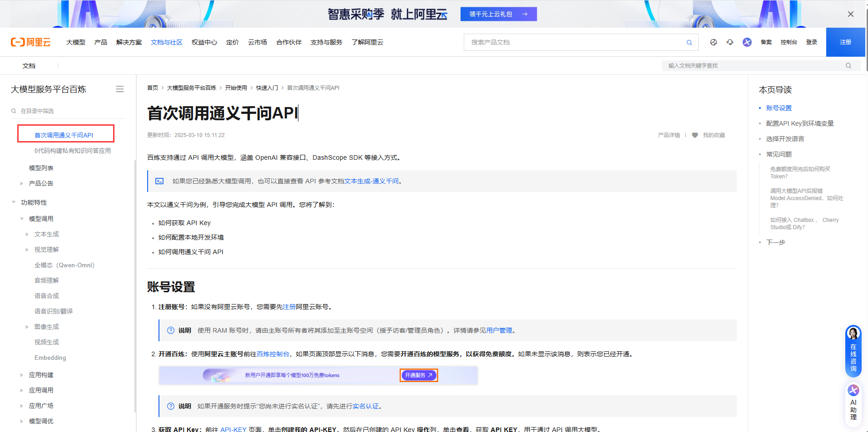This screenshot has height=432, width=868.
Task: Click the 在目录中筛选 filter field
Action: coord(68,111)
